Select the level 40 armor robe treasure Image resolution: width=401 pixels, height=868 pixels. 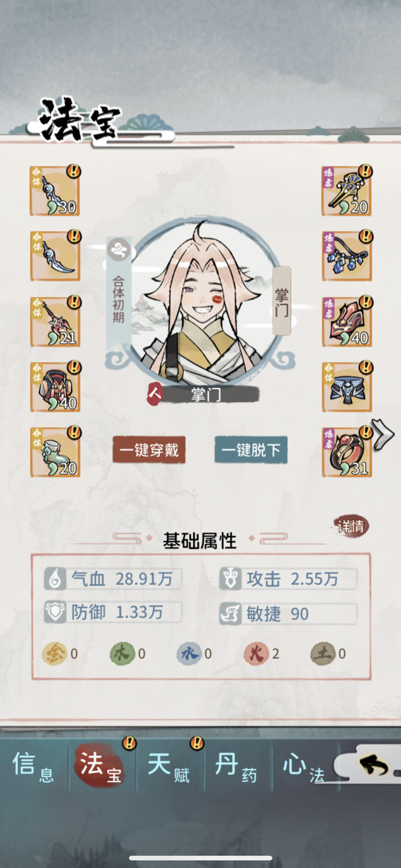coord(55,387)
